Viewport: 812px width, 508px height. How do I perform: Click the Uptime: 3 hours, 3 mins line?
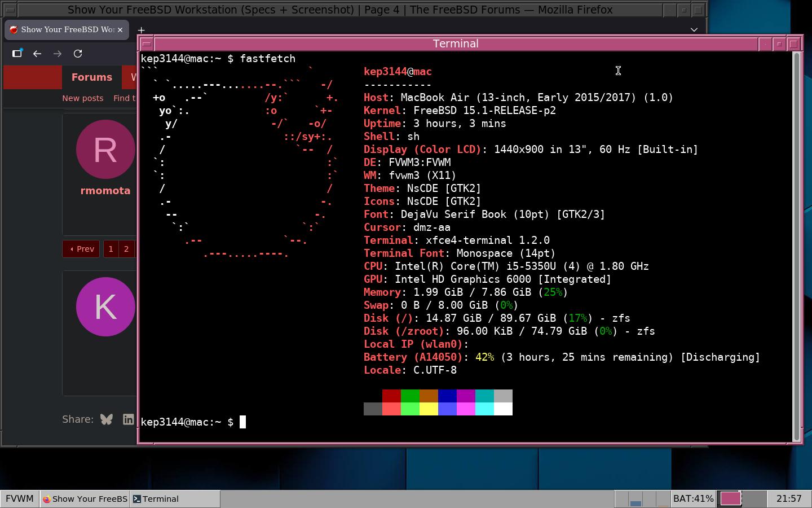(435, 124)
